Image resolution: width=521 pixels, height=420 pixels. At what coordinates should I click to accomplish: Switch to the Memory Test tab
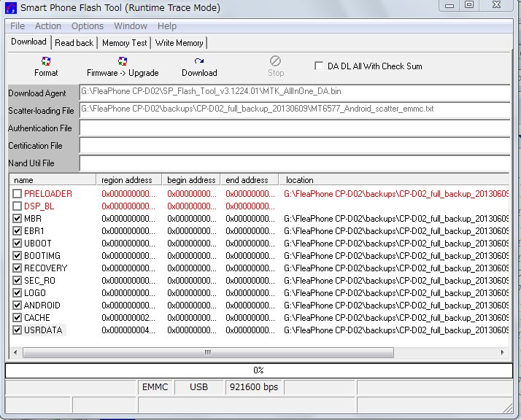125,43
